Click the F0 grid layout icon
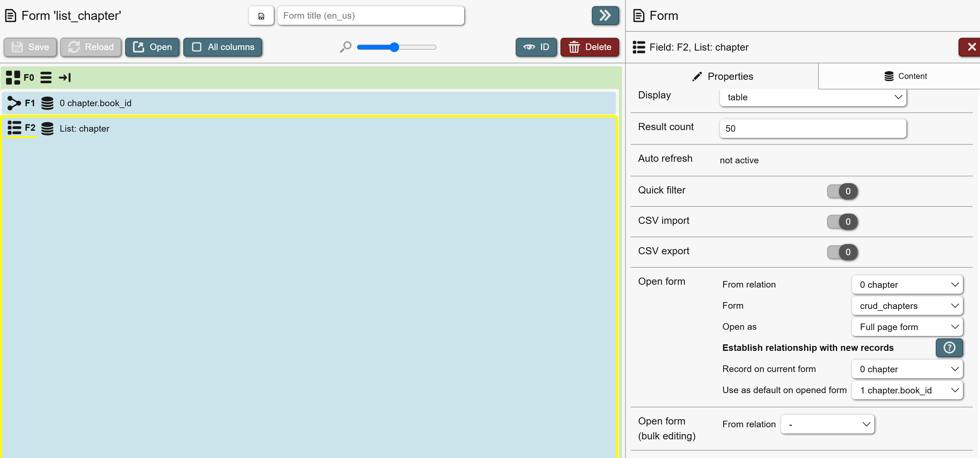980x458 pixels. click(13, 78)
